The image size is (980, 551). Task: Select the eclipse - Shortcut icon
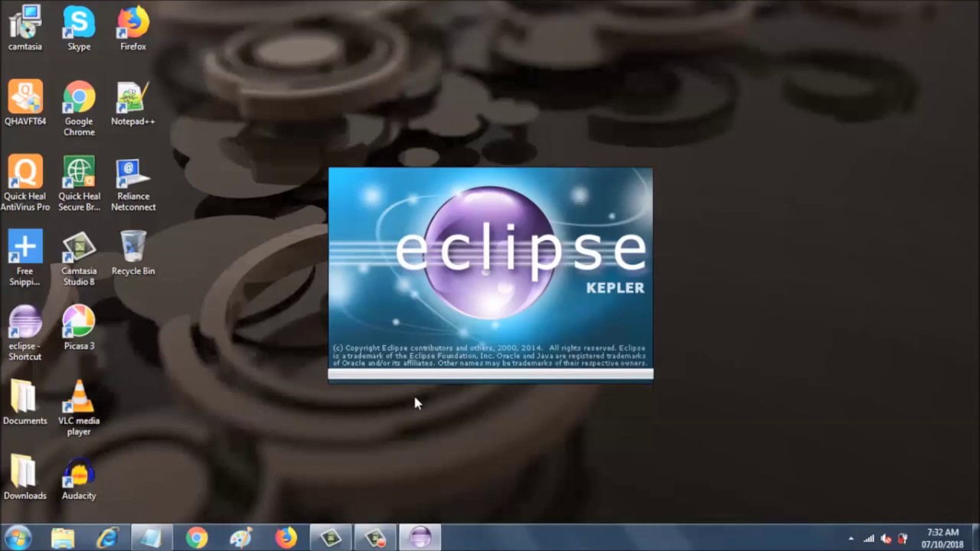coord(24,334)
